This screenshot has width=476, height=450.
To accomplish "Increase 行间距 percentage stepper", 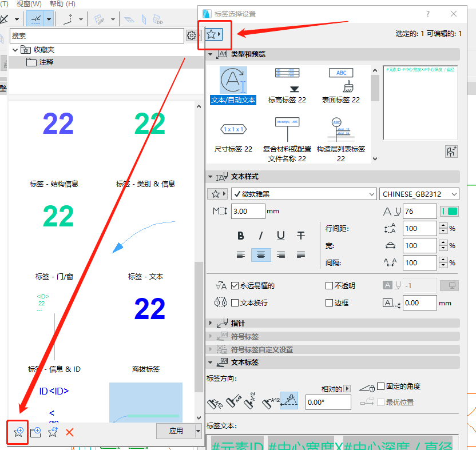I will 443,226.
